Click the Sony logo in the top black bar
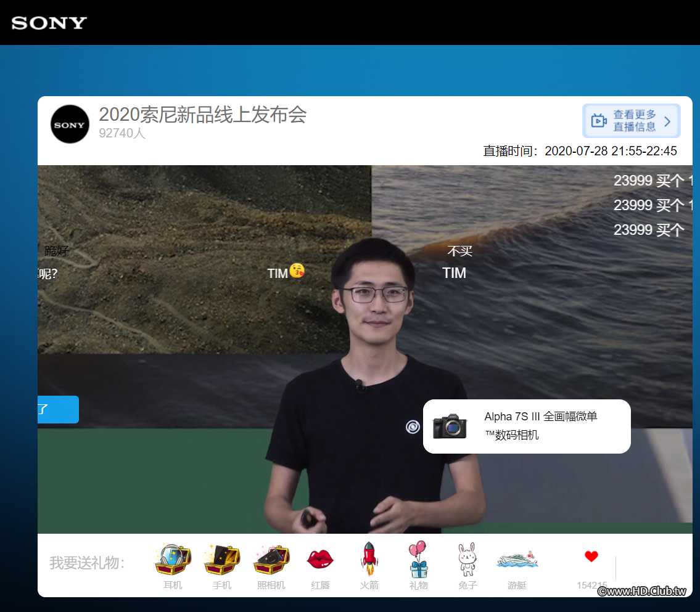The width and height of the screenshot is (700, 612). (49, 23)
